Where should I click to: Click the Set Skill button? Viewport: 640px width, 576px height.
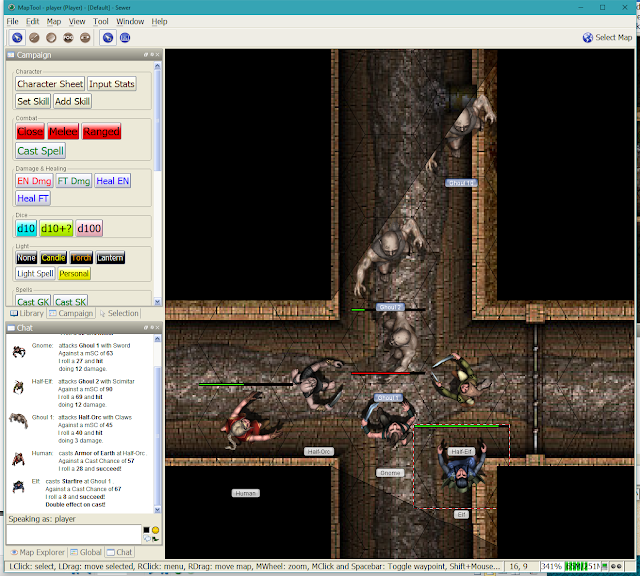tap(33, 101)
